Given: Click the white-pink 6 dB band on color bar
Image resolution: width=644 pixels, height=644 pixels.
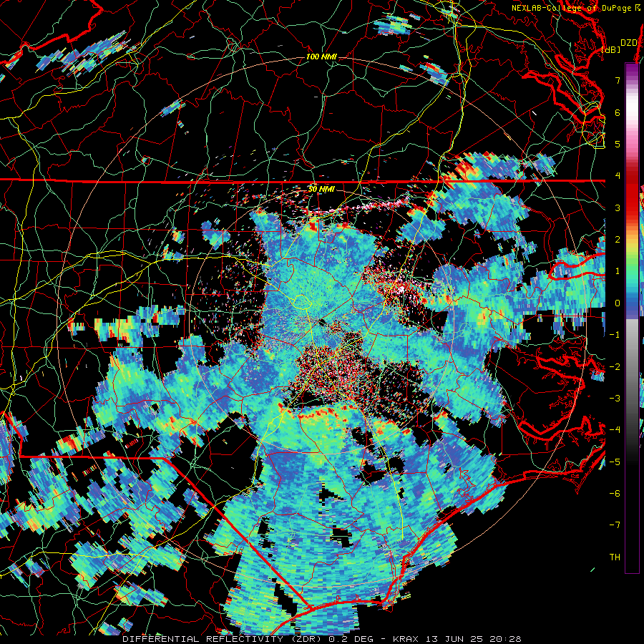Looking at the screenshot, I should click(632, 112).
